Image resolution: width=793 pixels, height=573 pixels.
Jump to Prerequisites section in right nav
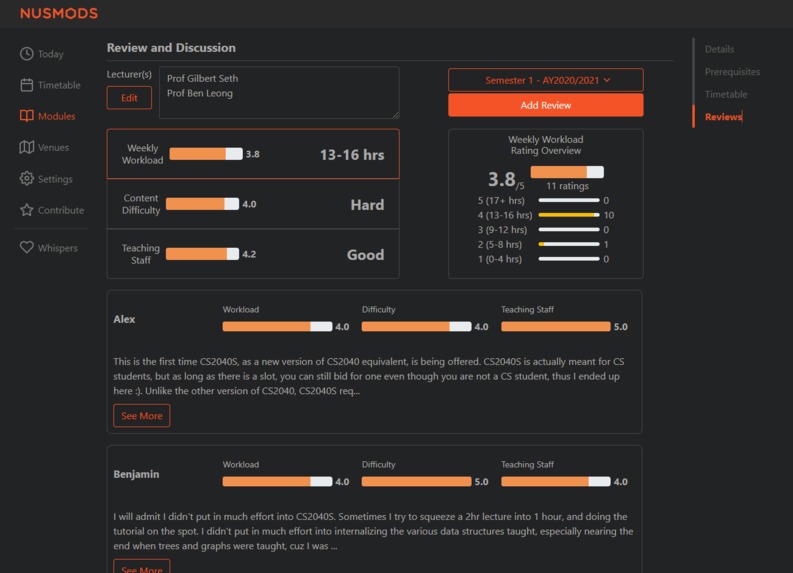(x=732, y=72)
